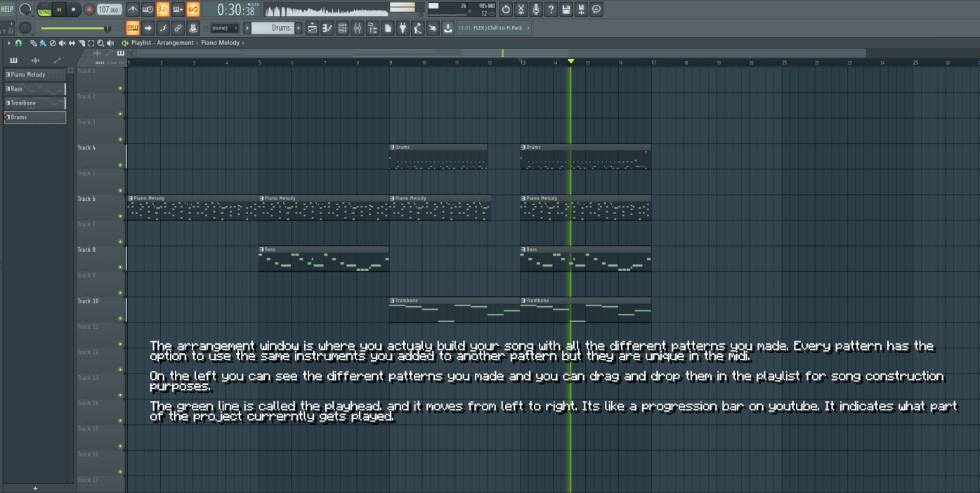Screen dimensions: 980x493
Task: Open the Drums pattern selector dropdown
Action: tap(273, 28)
